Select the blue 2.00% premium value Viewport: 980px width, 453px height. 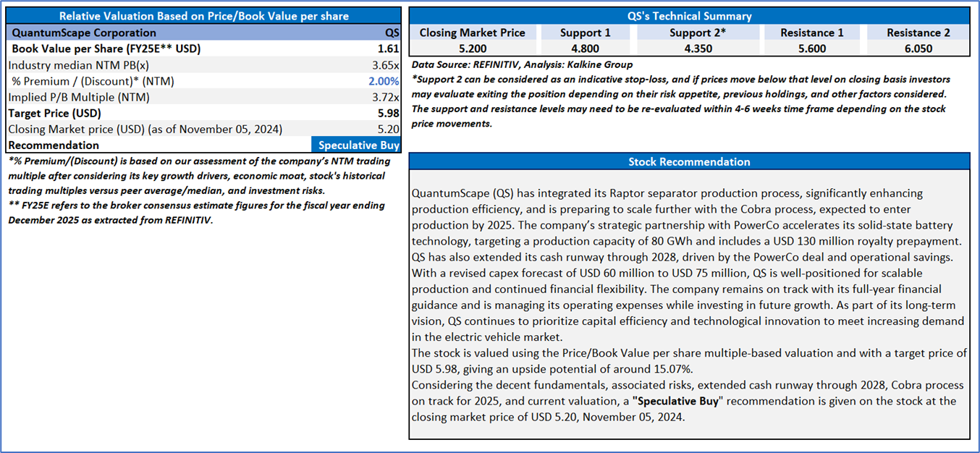383,81
